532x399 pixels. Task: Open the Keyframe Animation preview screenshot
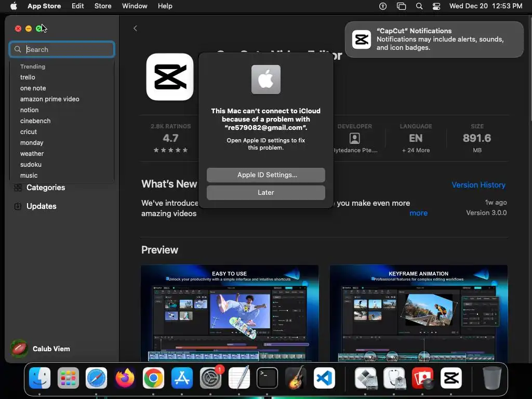tap(419, 313)
